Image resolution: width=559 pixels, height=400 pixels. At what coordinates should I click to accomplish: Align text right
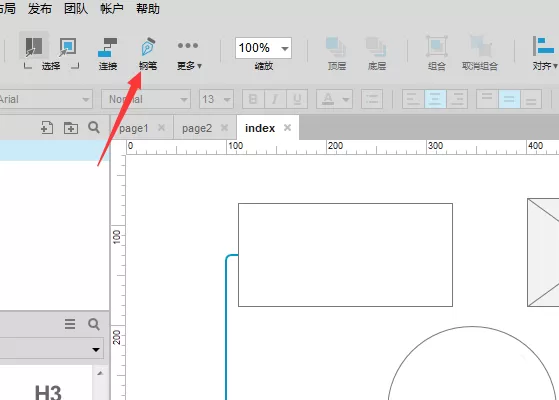pyautogui.click(x=457, y=99)
